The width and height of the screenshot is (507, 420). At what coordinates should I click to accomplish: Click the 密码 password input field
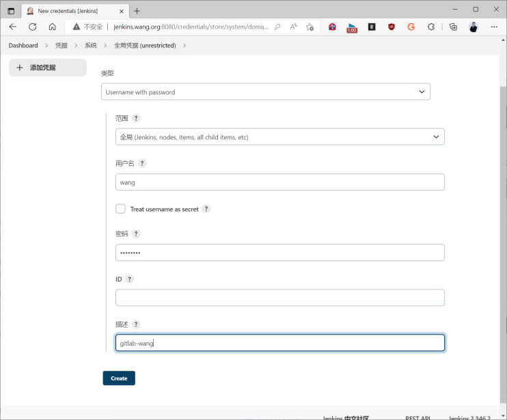click(279, 252)
